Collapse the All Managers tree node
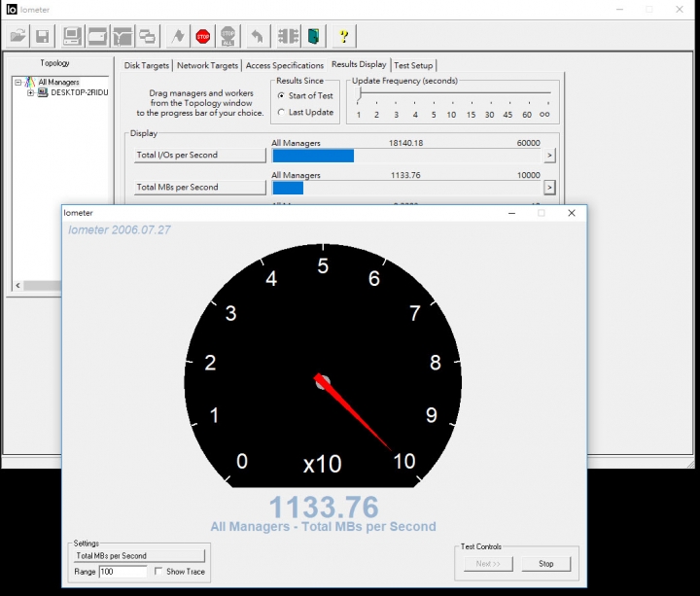The height and width of the screenshot is (596, 700). point(18,82)
